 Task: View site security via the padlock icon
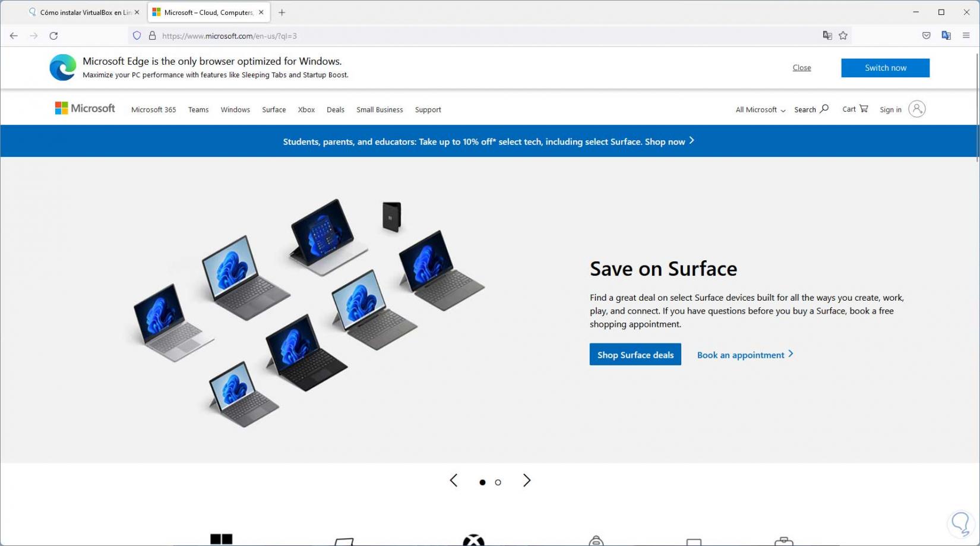point(152,36)
